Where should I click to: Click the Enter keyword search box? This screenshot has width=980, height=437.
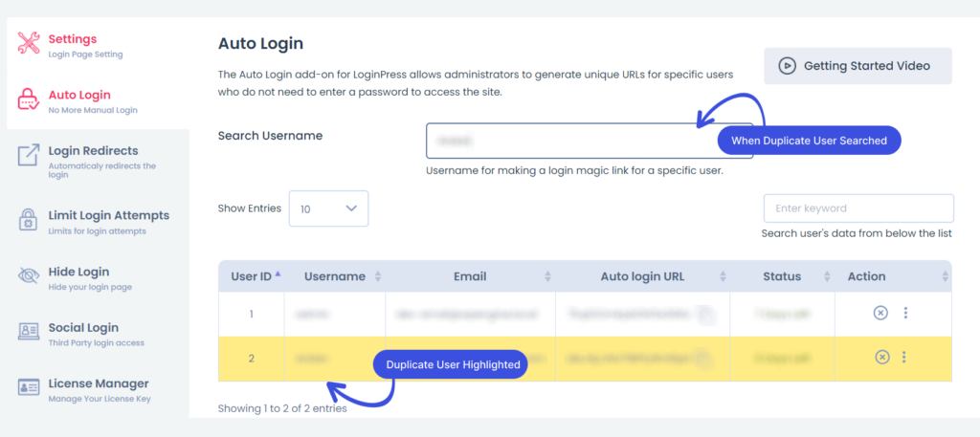tap(858, 208)
